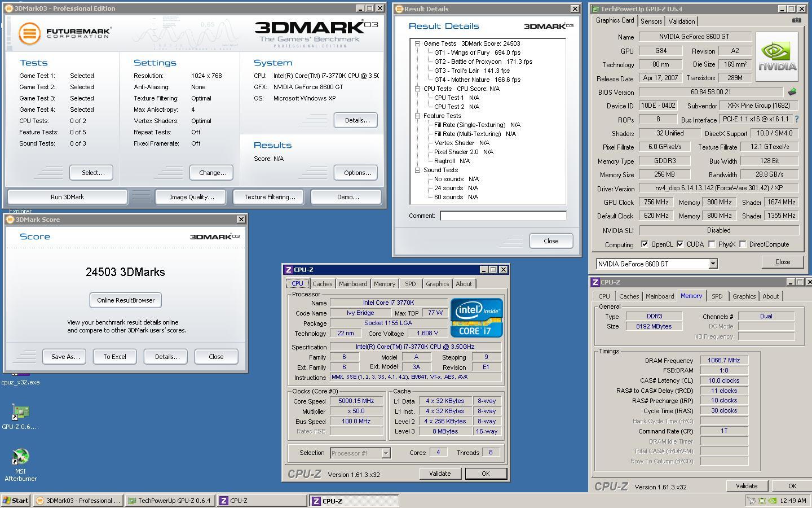Click the Close button in GPU-Z

click(783, 262)
